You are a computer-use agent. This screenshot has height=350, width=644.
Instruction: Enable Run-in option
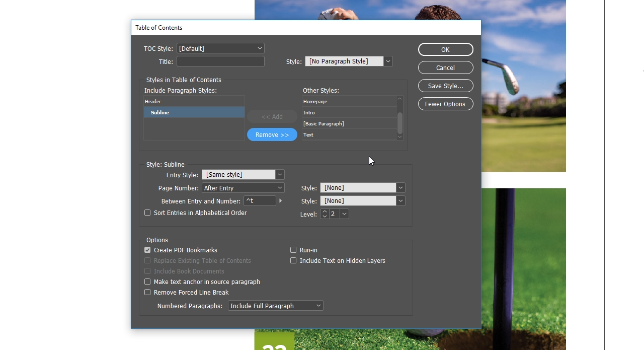coord(293,250)
